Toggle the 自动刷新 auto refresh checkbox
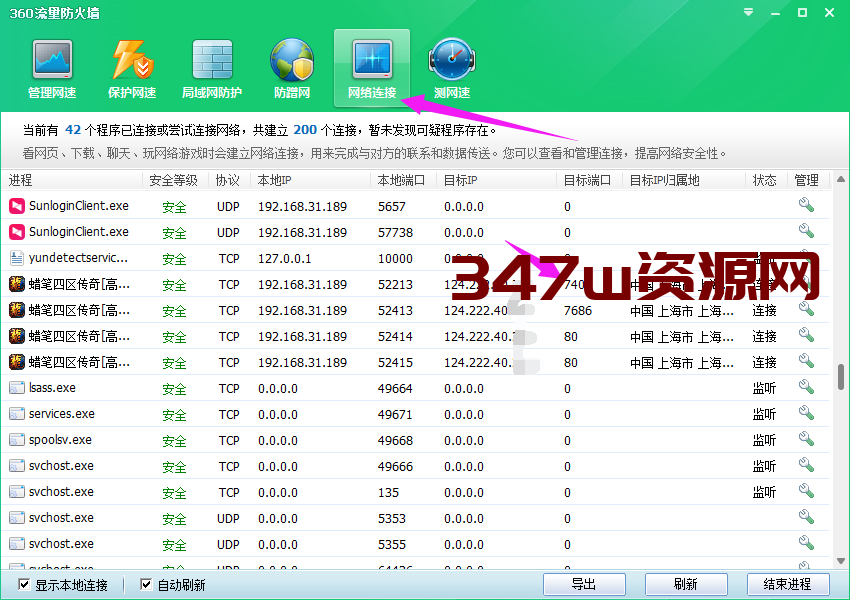Screen dimensions: 850x600 click(x=146, y=584)
